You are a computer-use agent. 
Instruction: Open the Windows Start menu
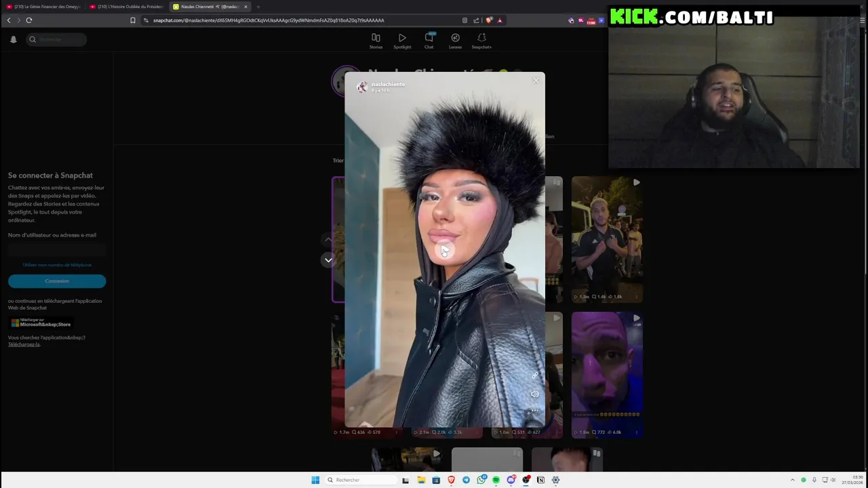click(x=315, y=480)
